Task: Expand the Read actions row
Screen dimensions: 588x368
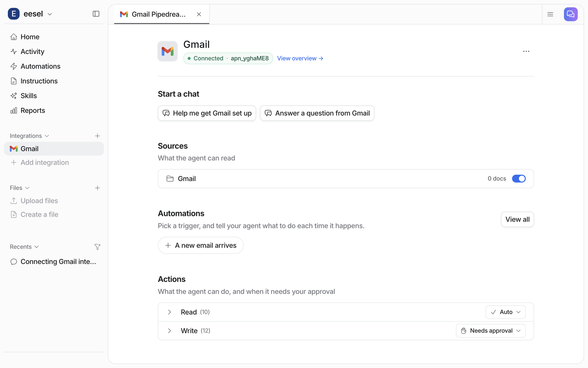Action: point(169,312)
